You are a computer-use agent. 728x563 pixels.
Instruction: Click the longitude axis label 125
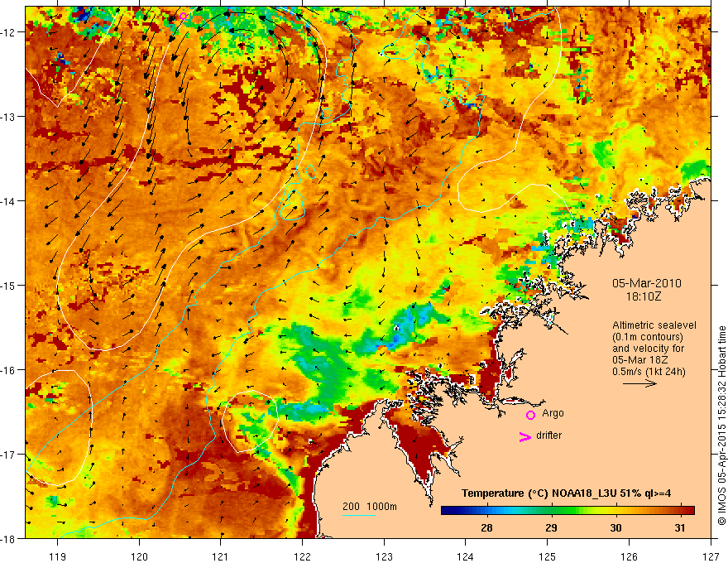548,556
